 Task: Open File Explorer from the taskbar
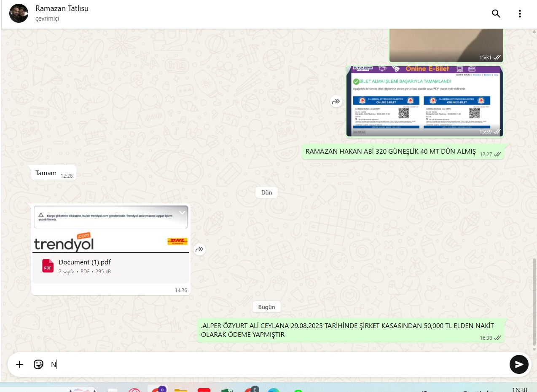click(180, 390)
